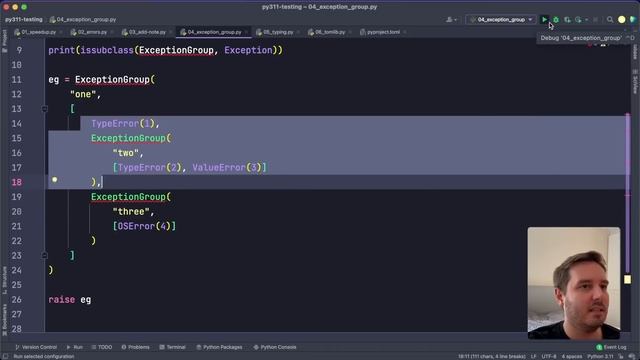Change line separator LF in status bar
The width and height of the screenshot is (640, 360).
click(x=533, y=357)
